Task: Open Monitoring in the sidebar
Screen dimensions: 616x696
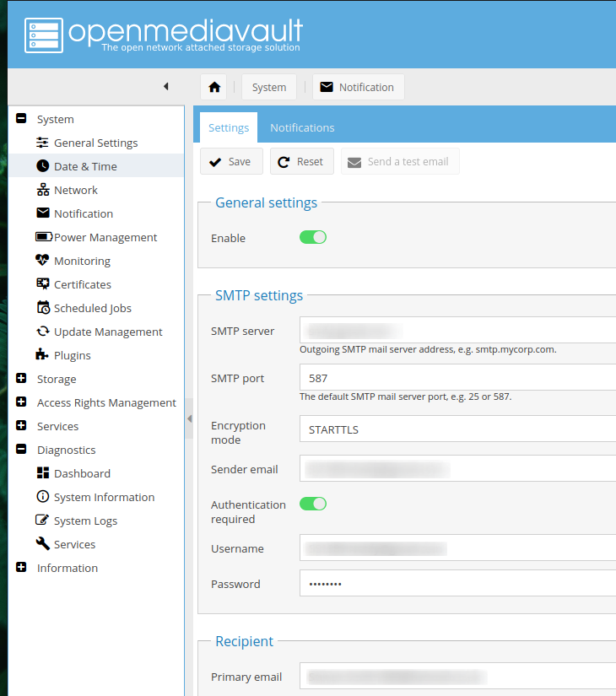Action: [96, 261]
